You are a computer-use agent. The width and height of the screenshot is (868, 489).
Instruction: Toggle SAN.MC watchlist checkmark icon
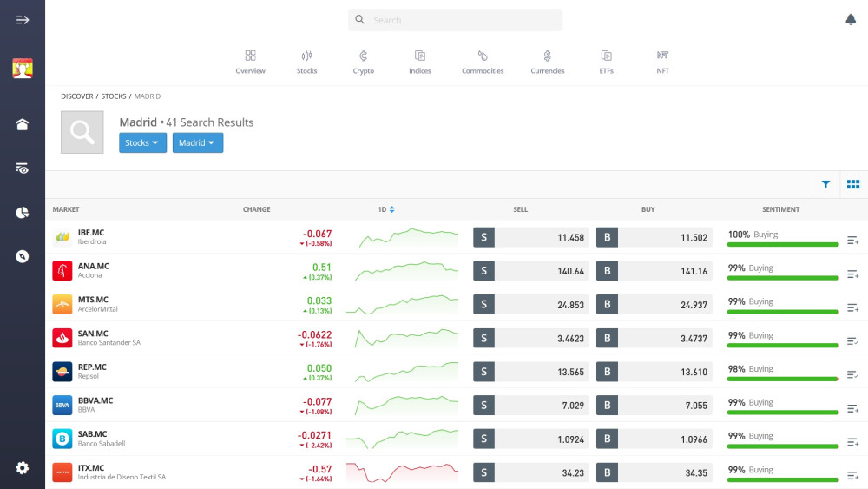(852, 341)
